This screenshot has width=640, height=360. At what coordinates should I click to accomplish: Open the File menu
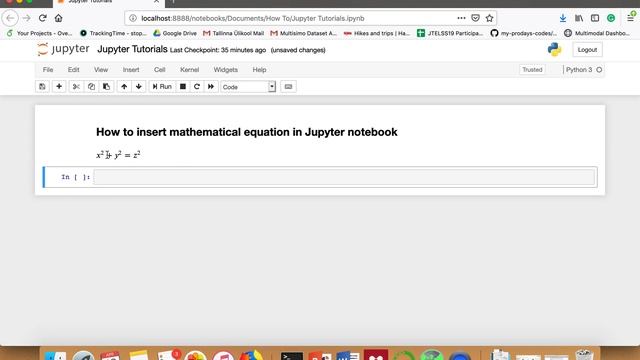click(48, 70)
